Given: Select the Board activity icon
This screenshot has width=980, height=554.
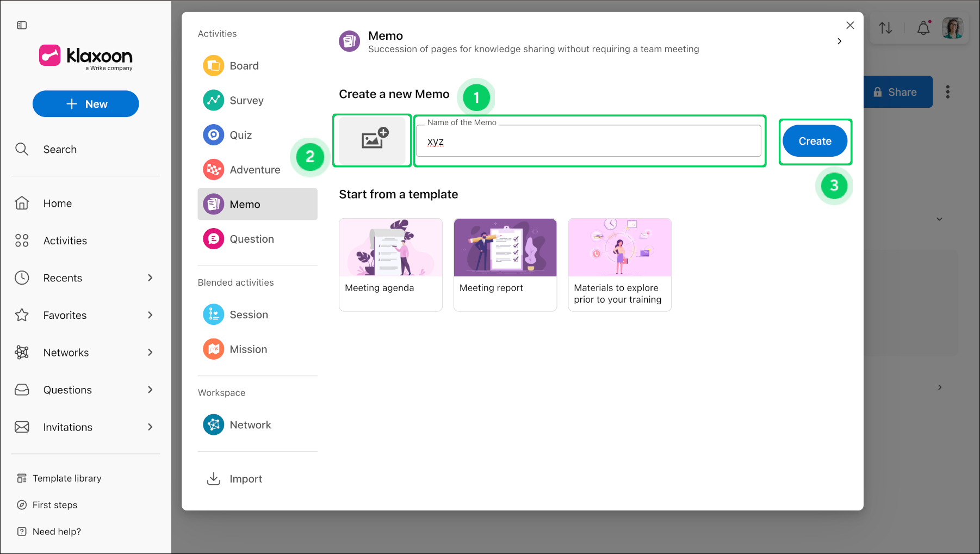Looking at the screenshot, I should point(213,66).
